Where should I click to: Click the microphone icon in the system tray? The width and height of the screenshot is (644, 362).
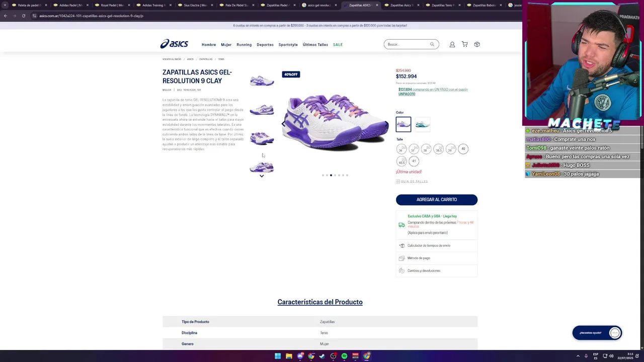point(586,356)
